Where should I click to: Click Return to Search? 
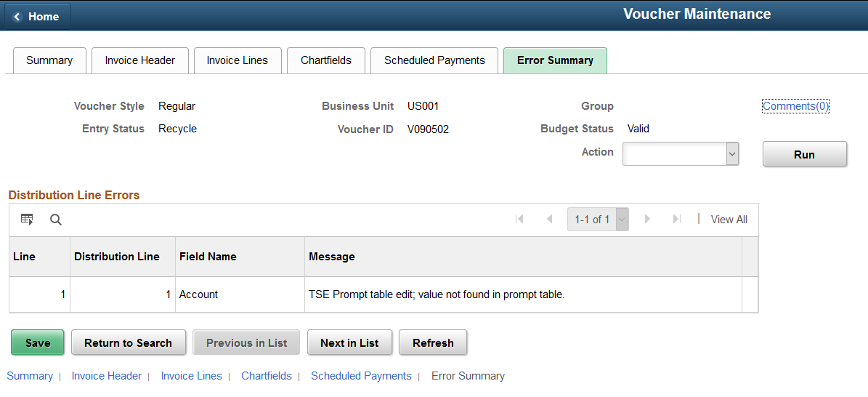click(x=128, y=342)
